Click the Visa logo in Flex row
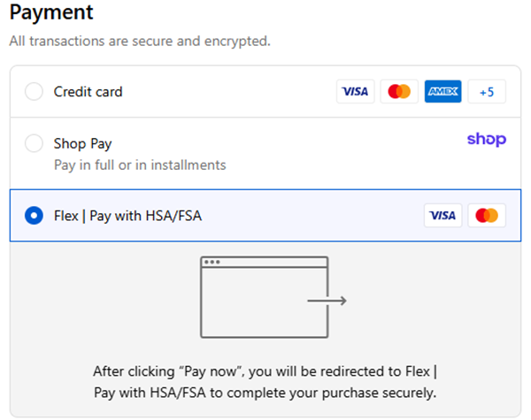Screen dimensions: 531x420 442,215
